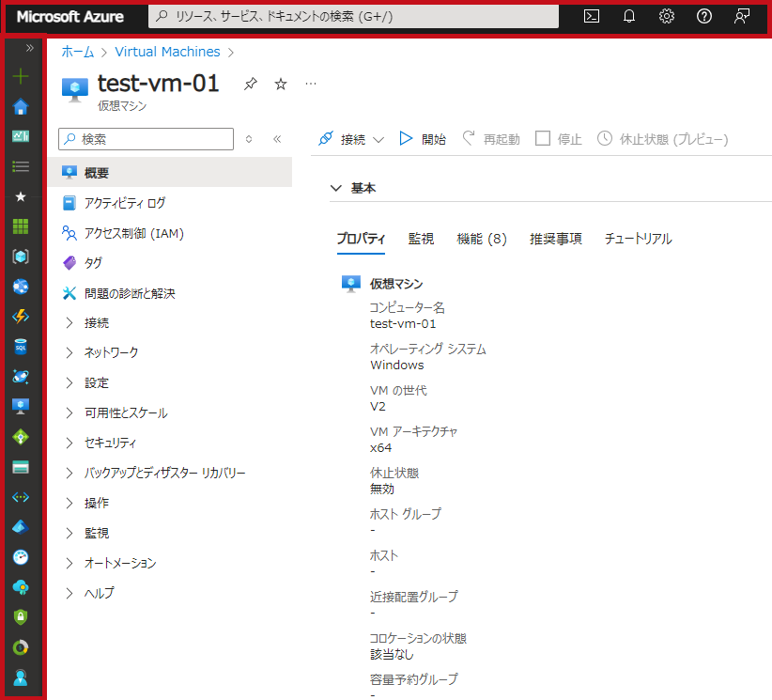Viewport: 772px width, 700px height.
Task: Open the portal settings gear
Action: (x=666, y=16)
